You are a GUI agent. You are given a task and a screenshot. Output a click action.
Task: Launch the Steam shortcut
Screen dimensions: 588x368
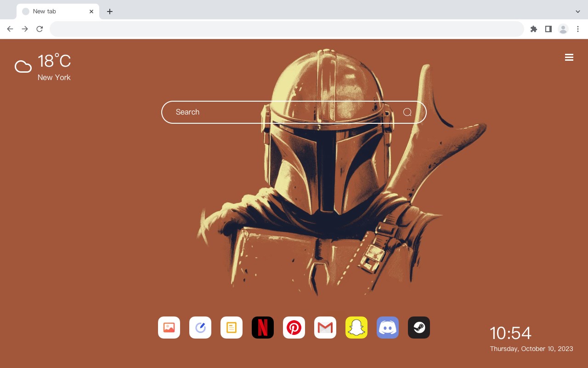419,328
